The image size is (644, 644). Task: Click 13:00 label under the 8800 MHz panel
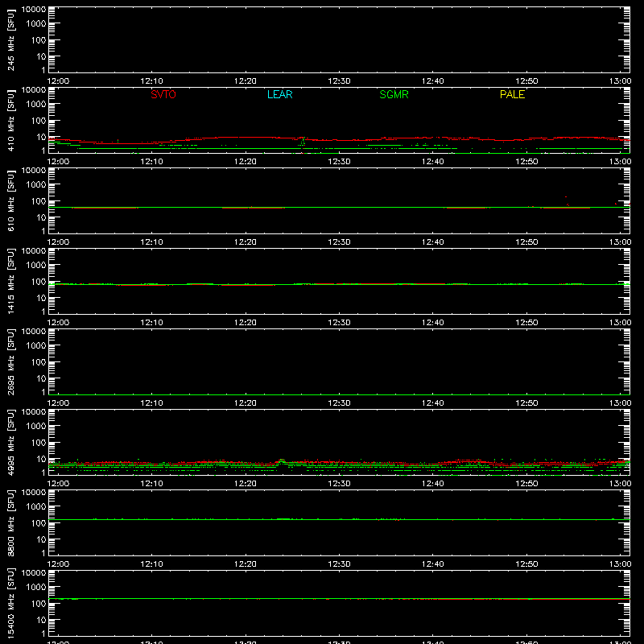(x=620, y=564)
